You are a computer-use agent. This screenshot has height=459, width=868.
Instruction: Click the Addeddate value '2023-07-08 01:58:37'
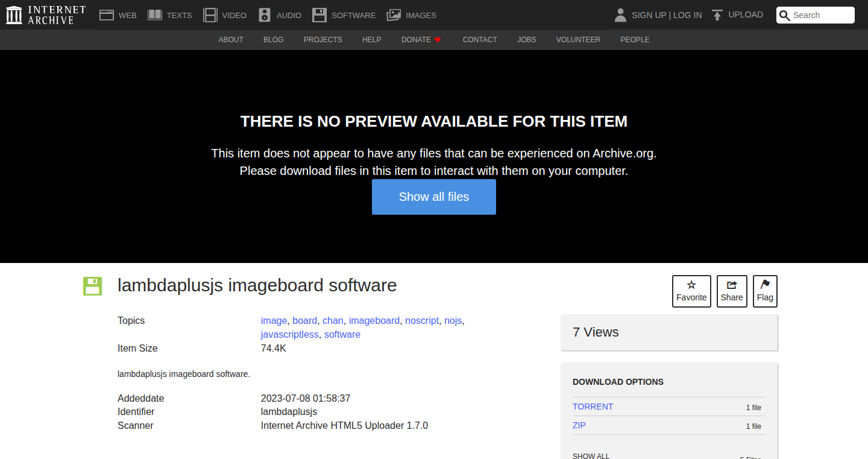pyautogui.click(x=306, y=399)
